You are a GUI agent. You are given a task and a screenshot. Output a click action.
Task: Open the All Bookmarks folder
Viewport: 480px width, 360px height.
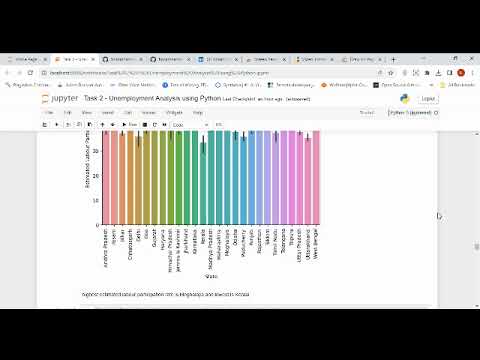click(x=458, y=85)
